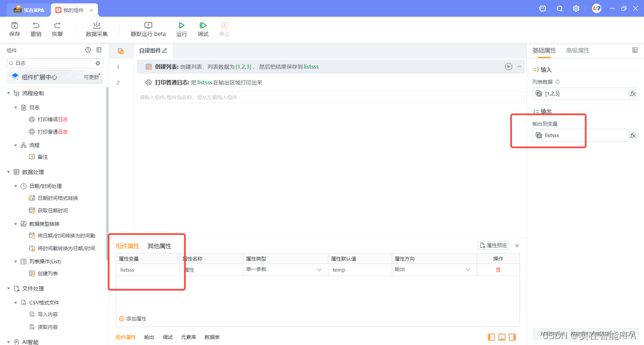This screenshot has width=644, height=345.
Task: Click the 调试 (Debug) toolbar icon
Action: pos(203,26)
